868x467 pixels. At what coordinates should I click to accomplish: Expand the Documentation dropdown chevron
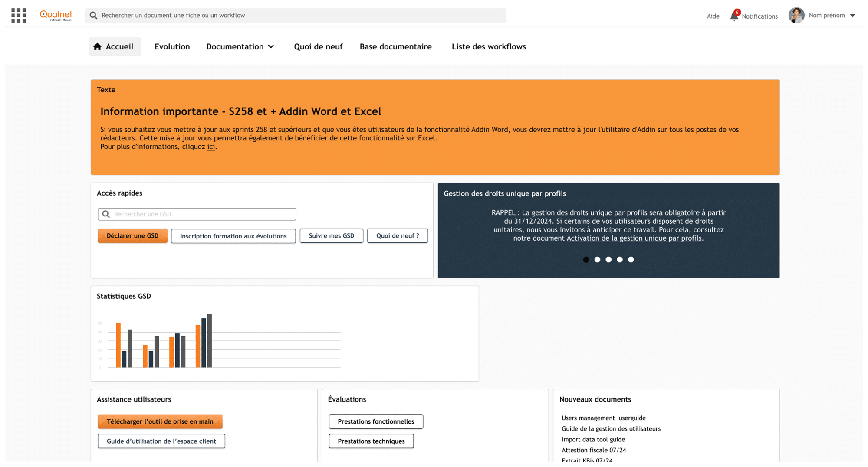(x=271, y=46)
